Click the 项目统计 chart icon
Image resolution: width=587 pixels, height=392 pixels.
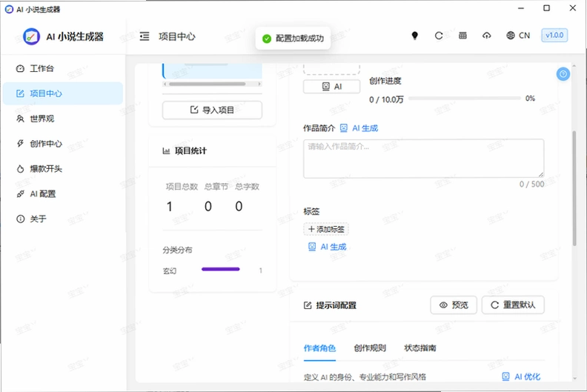(x=166, y=151)
